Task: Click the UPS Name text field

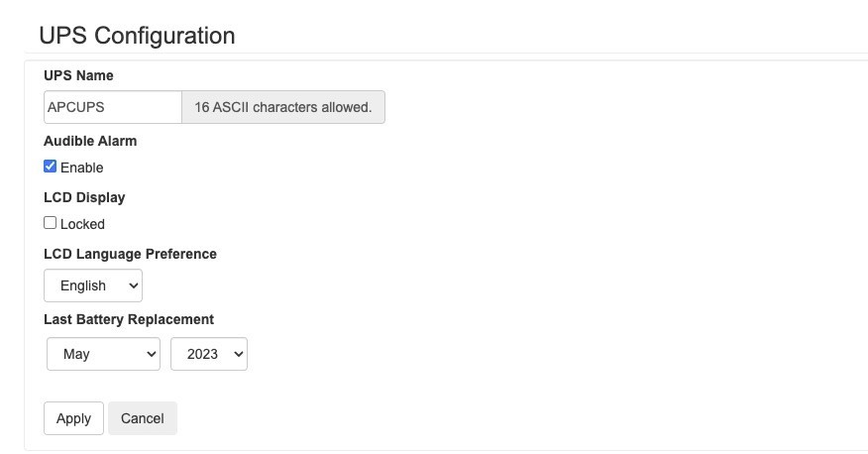Action: click(112, 107)
